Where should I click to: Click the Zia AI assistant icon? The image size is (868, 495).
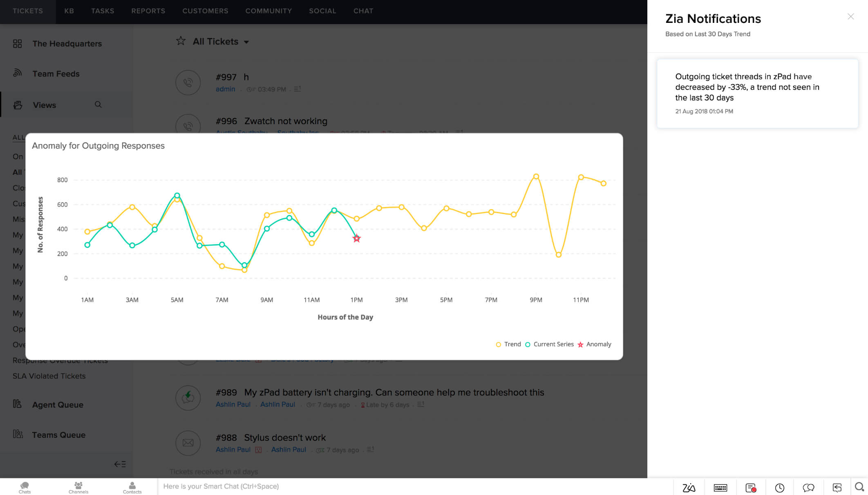coord(688,486)
